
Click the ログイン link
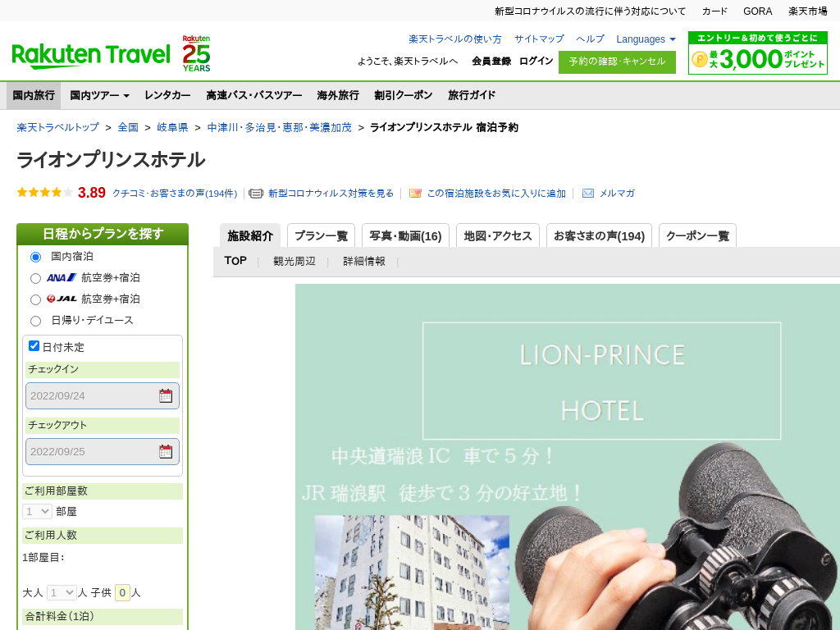[x=536, y=61]
